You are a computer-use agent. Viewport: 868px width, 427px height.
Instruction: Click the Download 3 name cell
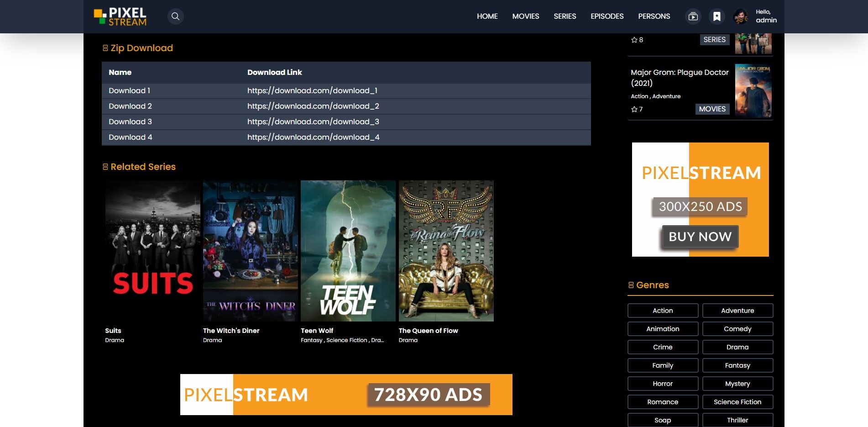point(130,122)
